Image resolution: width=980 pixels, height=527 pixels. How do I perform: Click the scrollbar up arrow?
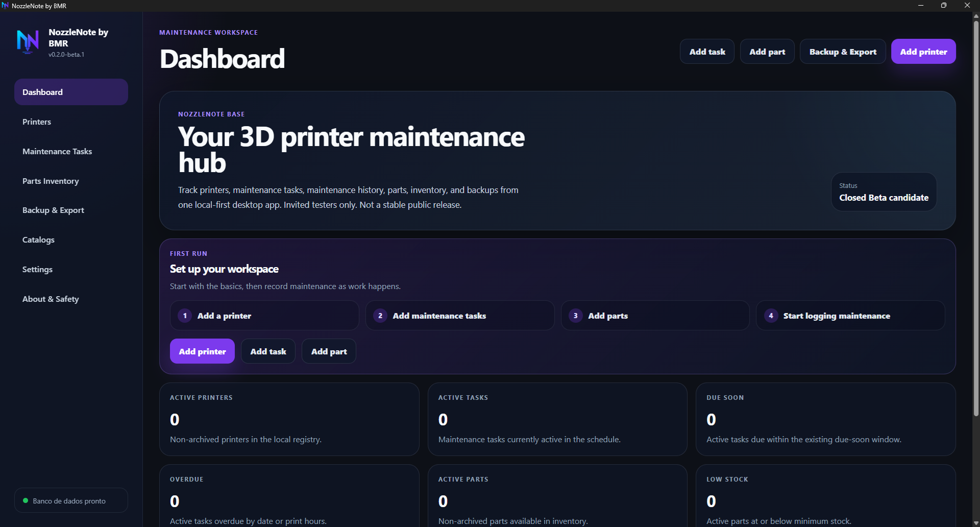click(x=976, y=16)
